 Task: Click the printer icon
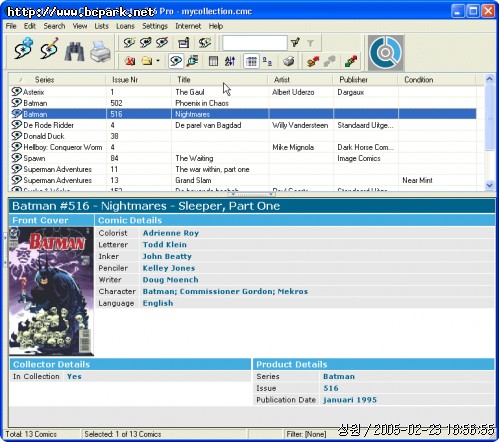click(x=100, y=51)
